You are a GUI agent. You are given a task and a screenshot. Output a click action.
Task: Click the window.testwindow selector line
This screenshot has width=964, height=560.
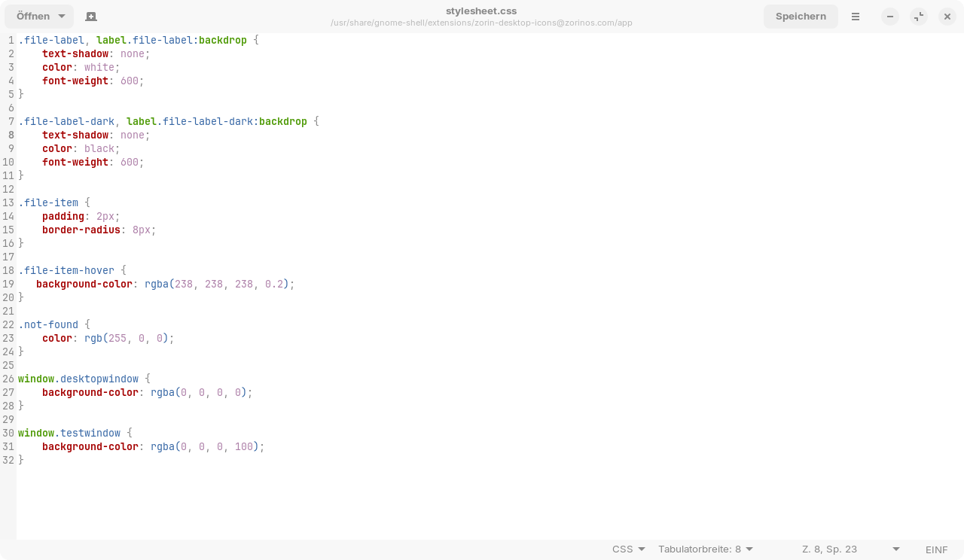[x=69, y=434]
